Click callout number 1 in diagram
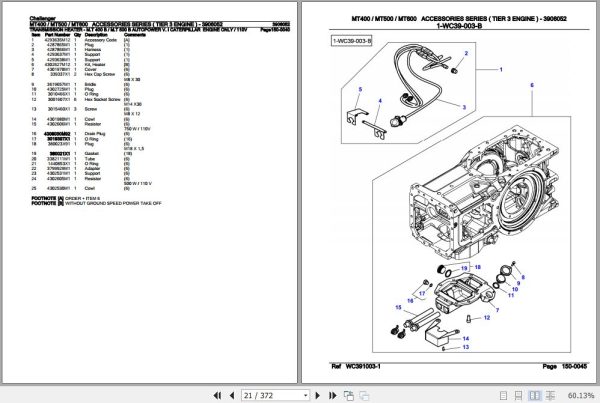The image size is (600, 403). [501, 70]
